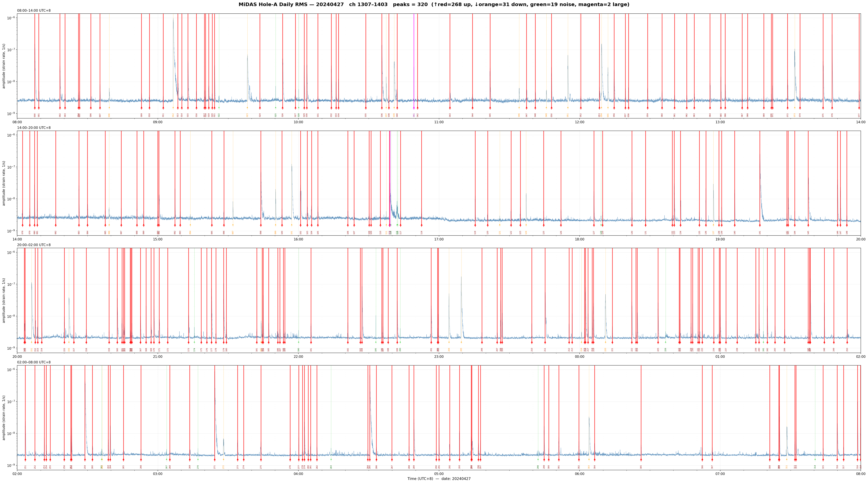Image resolution: width=868 pixels, height=483 pixels.
Task: Select the orange peak label 023
Action: coord(247,115)
